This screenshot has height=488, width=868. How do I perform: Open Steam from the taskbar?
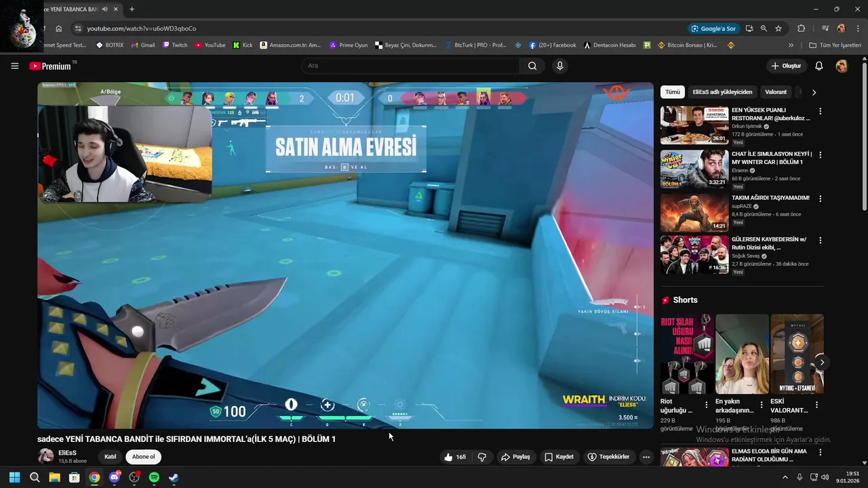174,477
